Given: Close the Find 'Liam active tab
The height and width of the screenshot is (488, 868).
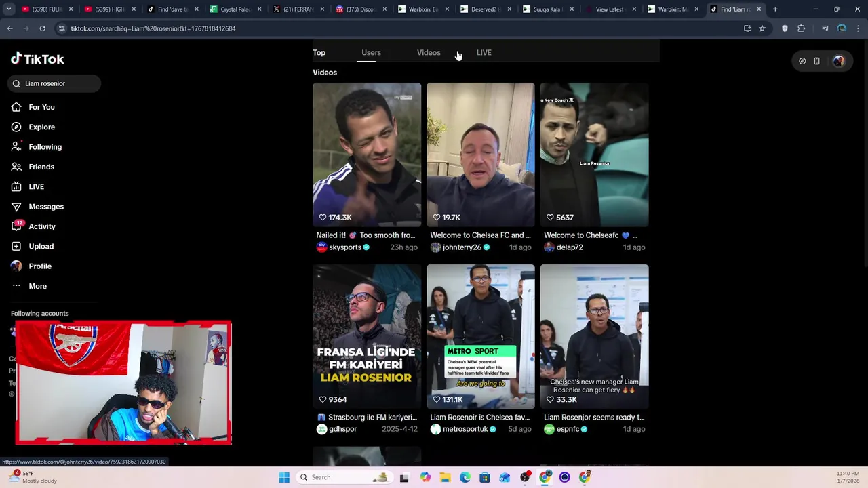Looking at the screenshot, I should (759, 9).
